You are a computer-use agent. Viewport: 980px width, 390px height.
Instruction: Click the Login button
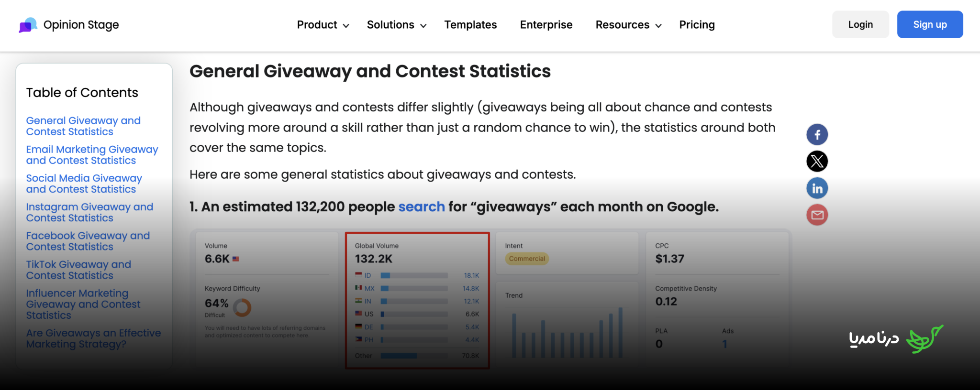coord(860,24)
